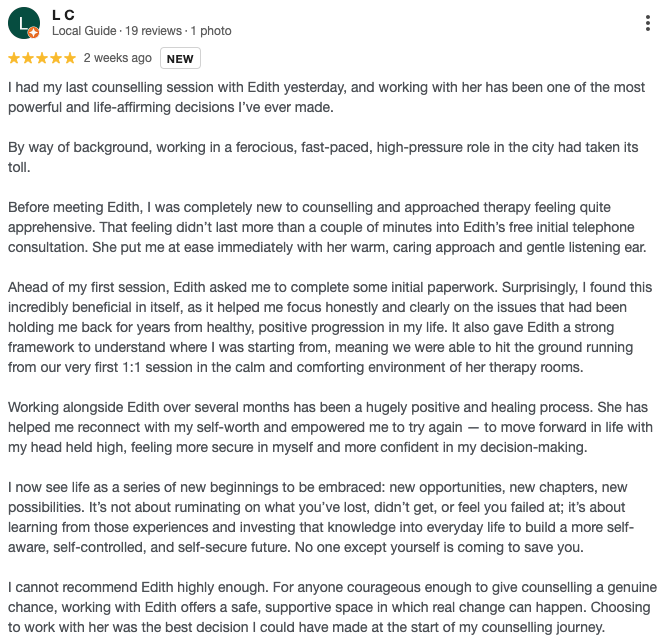Click the "2 weeks ago" timestamp

click(x=118, y=58)
